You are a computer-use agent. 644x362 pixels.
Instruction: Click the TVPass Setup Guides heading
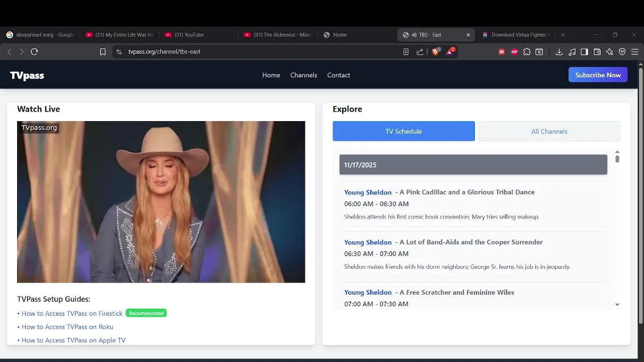54,299
